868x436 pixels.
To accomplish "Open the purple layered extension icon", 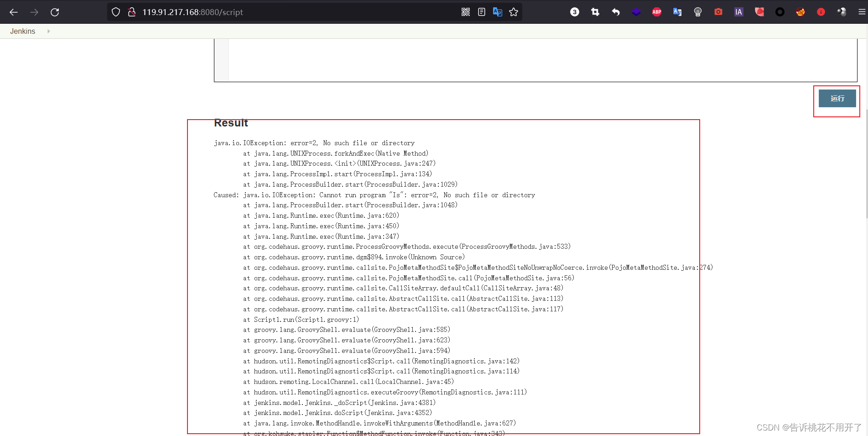I will pyautogui.click(x=636, y=12).
